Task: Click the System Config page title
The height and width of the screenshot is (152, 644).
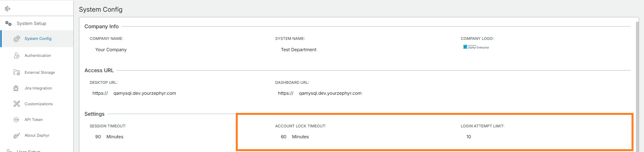Action: 101,9
